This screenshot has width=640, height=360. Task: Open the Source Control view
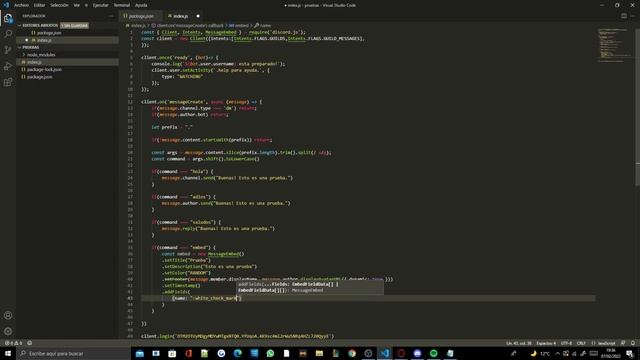pyautogui.click(x=8, y=50)
